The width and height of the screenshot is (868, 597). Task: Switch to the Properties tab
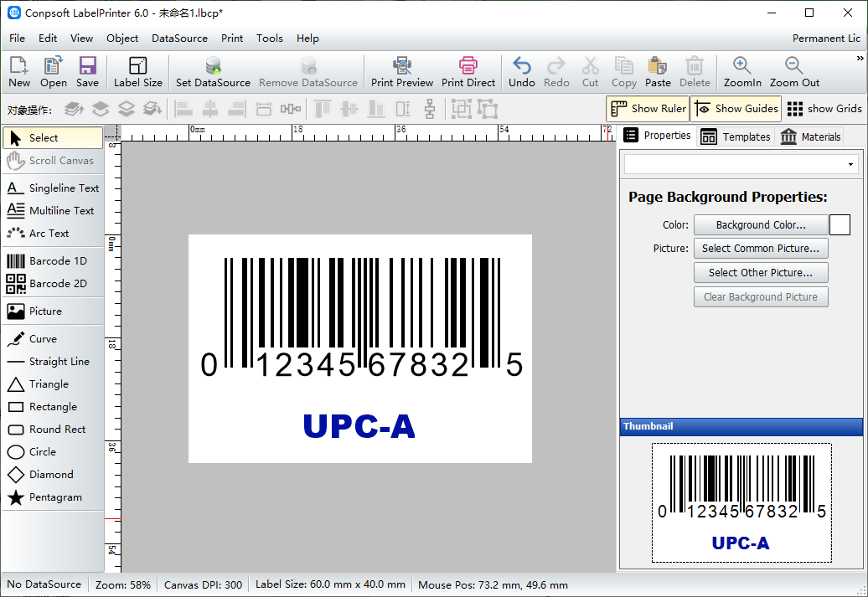tap(657, 136)
